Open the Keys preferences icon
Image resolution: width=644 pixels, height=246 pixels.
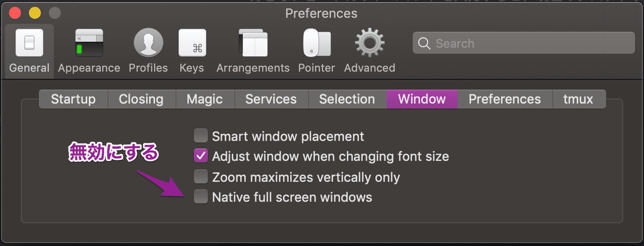[x=192, y=44]
